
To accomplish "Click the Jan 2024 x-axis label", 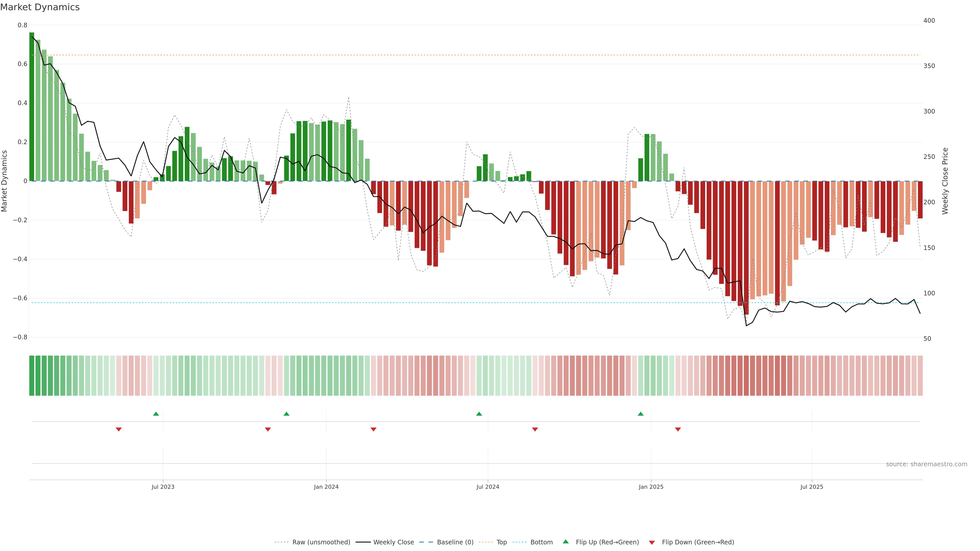I will coord(326,487).
